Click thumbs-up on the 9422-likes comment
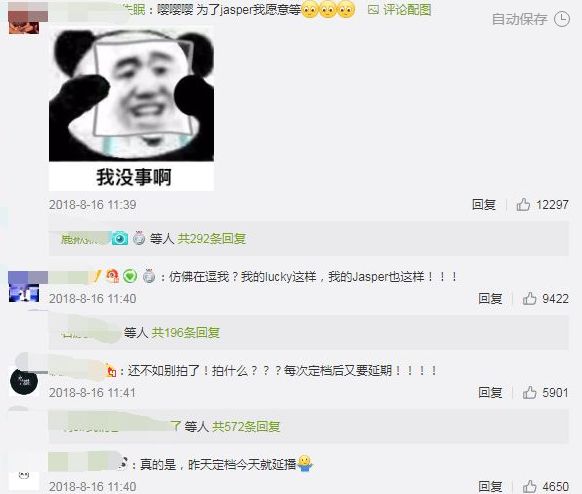Viewport: 582px width, 494px height. 529,298
